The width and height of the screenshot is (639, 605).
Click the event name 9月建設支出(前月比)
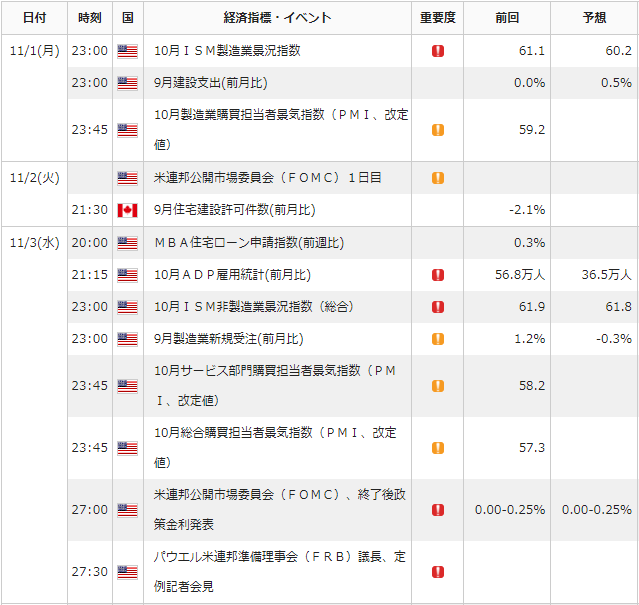(211, 83)
